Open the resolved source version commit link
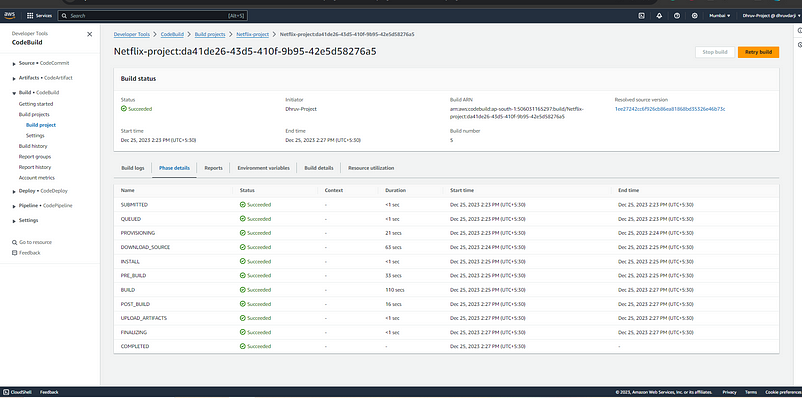This screenshot has width=802, height=398. point(670,109)
